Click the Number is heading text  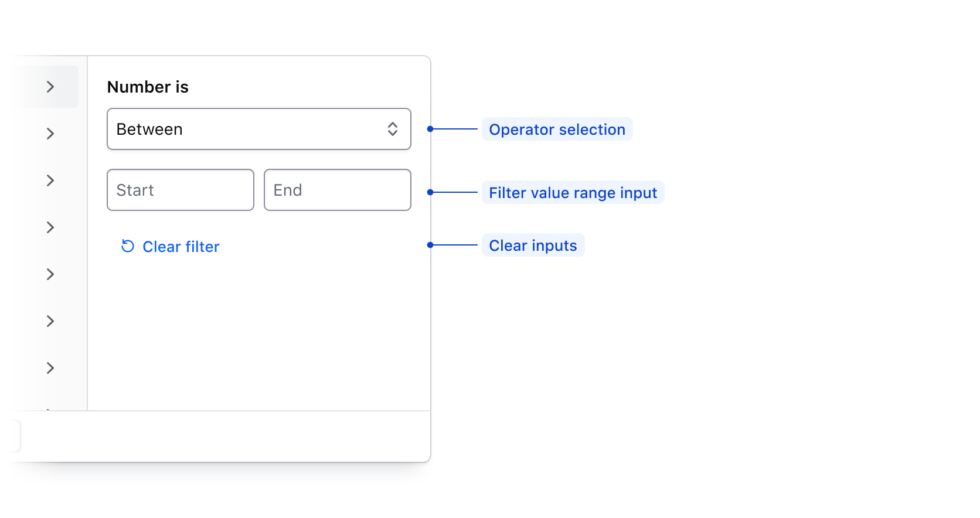148,87
